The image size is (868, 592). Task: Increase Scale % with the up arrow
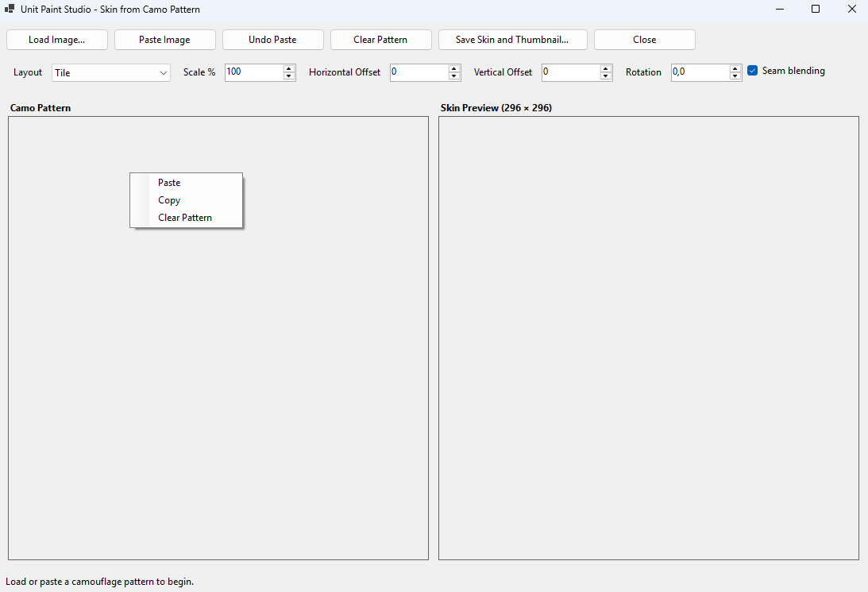(289, 68)
